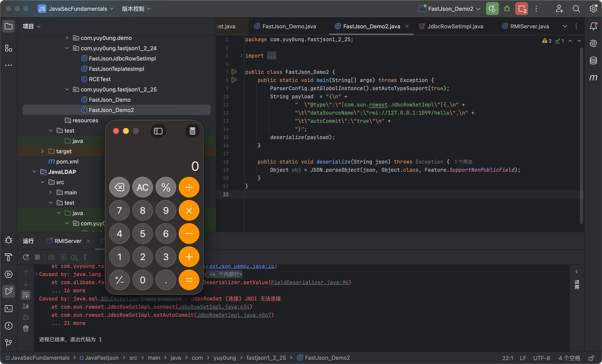Select the RMIServer tab in Run panel
The height and width of the screenshot is (364, 602).
68,241
